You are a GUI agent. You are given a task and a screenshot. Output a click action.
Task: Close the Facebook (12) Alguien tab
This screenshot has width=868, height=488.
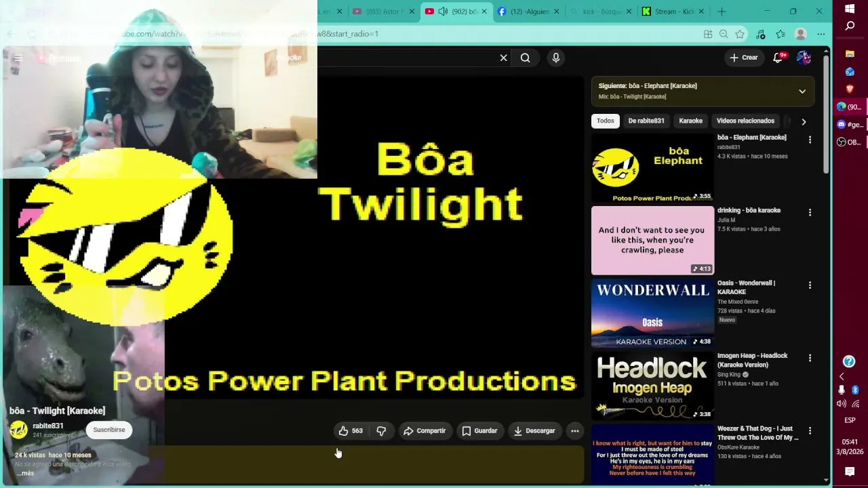coord(557,12)
